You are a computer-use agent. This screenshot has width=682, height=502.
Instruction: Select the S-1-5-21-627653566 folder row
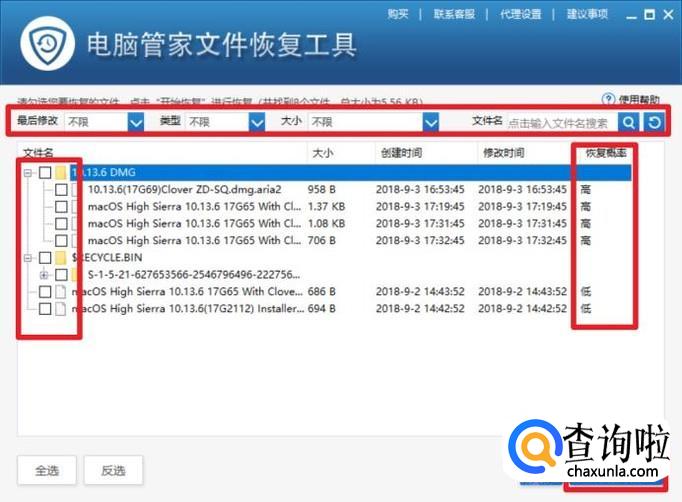[326, 274]
